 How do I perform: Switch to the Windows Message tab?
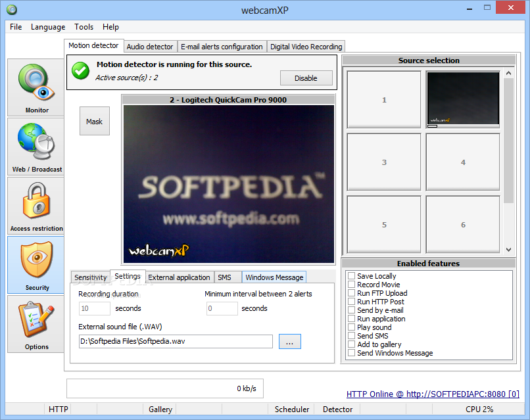[x=274, y=277]
